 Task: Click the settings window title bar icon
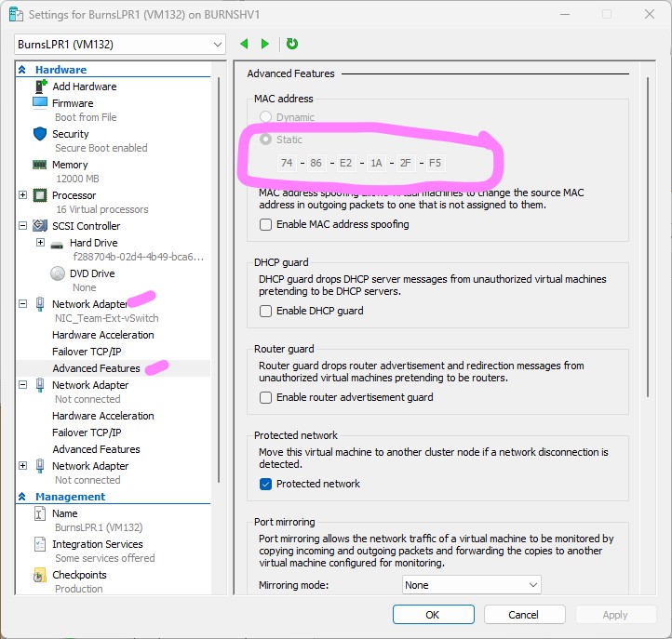(16, 15)
